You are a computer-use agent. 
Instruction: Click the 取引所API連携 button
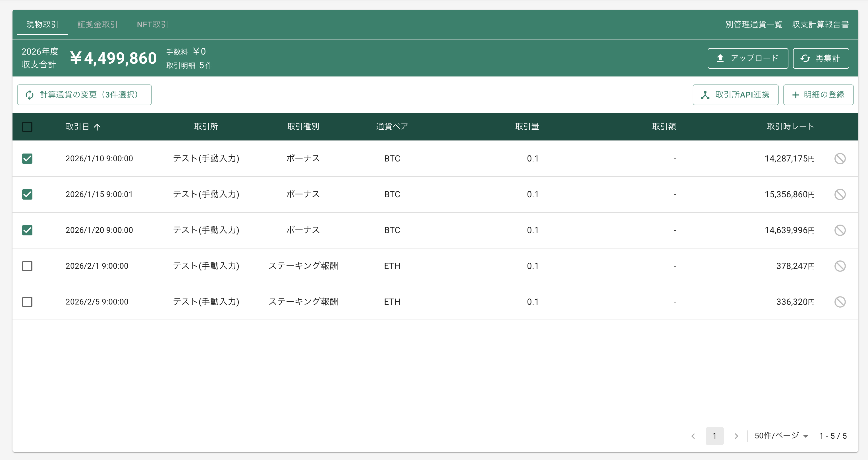pyautogui.click(x=735, y=95)
